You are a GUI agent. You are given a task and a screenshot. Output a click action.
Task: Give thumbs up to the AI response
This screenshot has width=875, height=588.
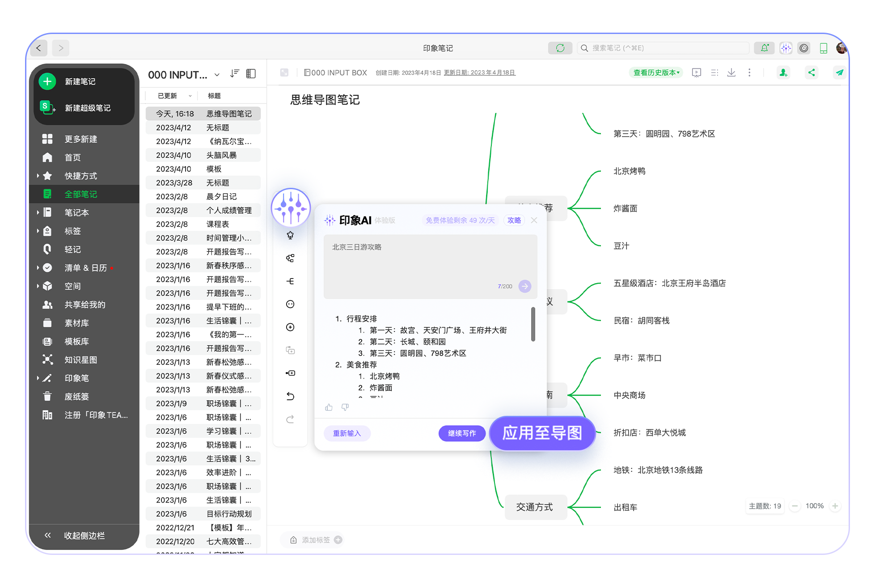[x=329, y=407]
